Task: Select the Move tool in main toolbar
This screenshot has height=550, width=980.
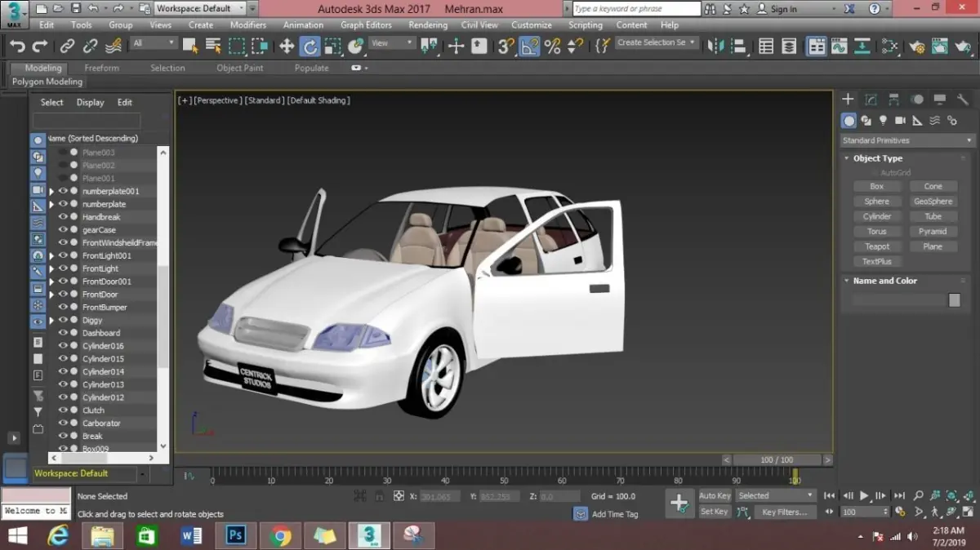Action: [287, 47]
